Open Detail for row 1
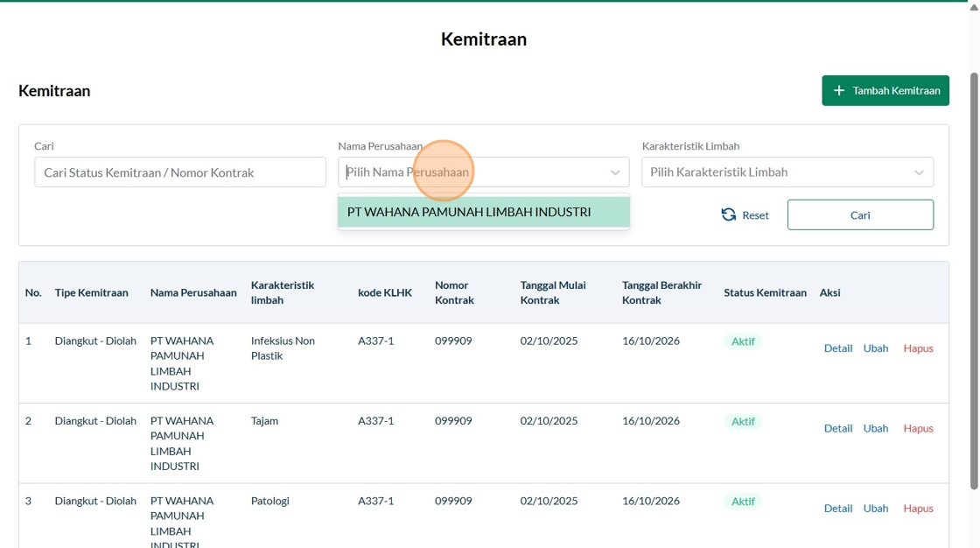Viewport: 980px width, 548px height. (x=837, y=348)
